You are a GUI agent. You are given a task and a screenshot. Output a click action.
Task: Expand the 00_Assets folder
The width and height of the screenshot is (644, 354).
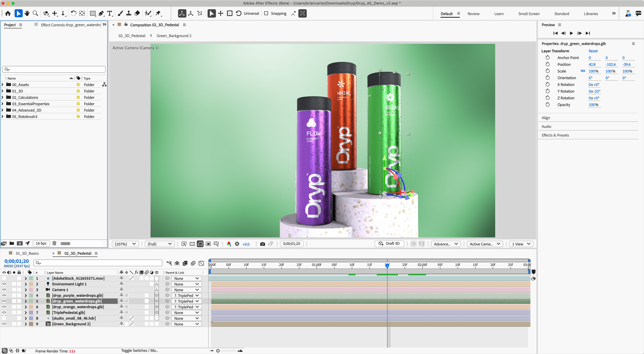point(2,85)
